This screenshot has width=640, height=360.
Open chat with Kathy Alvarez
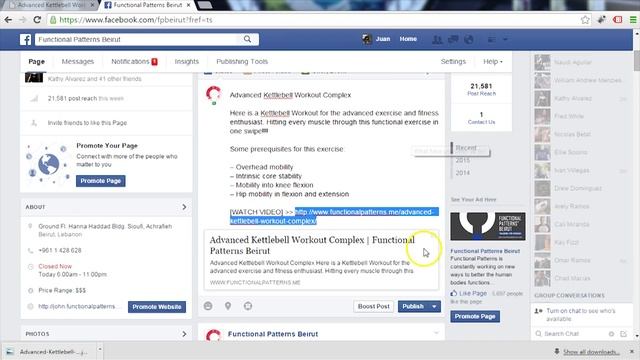click(580, 98)
